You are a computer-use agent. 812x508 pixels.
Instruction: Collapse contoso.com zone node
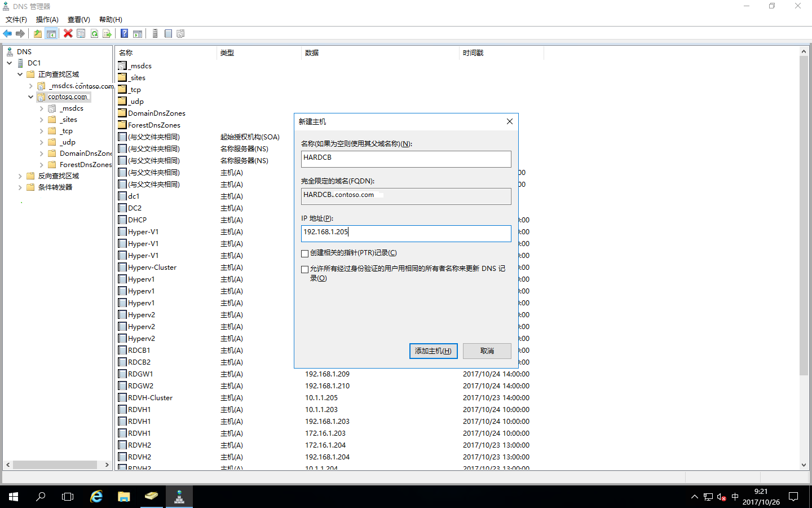point(30,97)
